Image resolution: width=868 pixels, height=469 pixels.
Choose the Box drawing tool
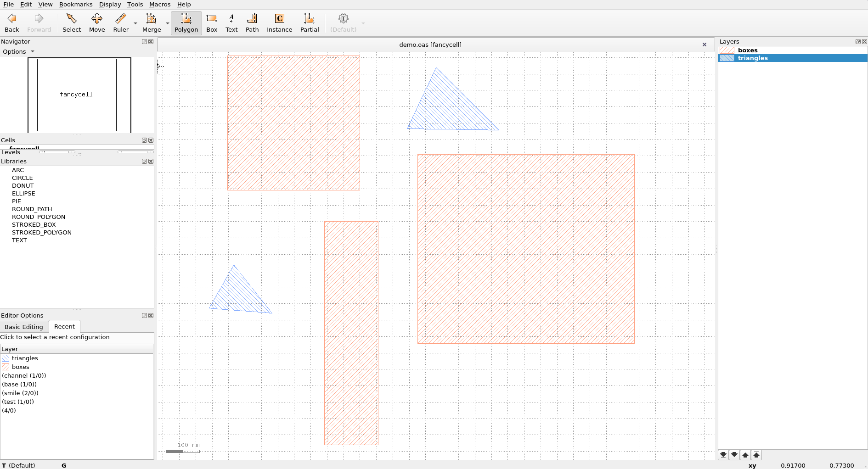tap(211, 22)
